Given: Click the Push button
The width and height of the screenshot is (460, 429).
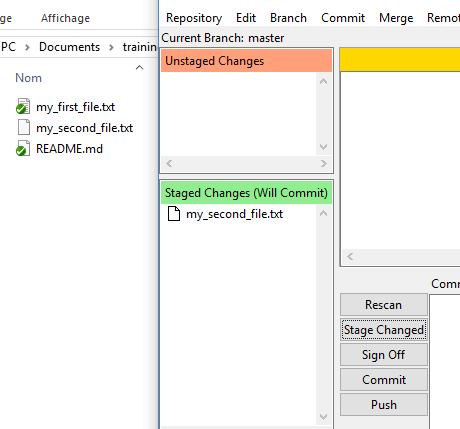Looking at the screenshot, I should (384, 405).
